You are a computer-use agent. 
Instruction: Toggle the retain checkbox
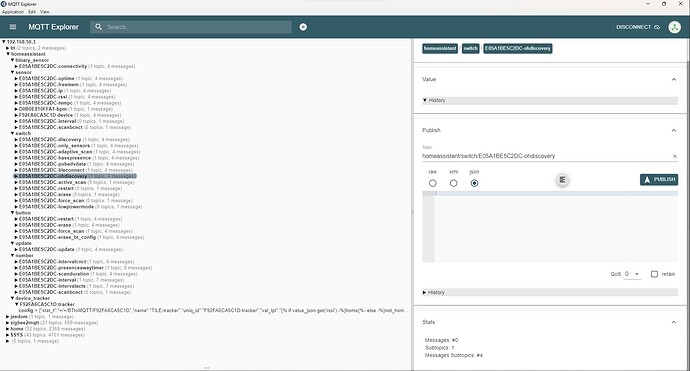tap(654, 274)
